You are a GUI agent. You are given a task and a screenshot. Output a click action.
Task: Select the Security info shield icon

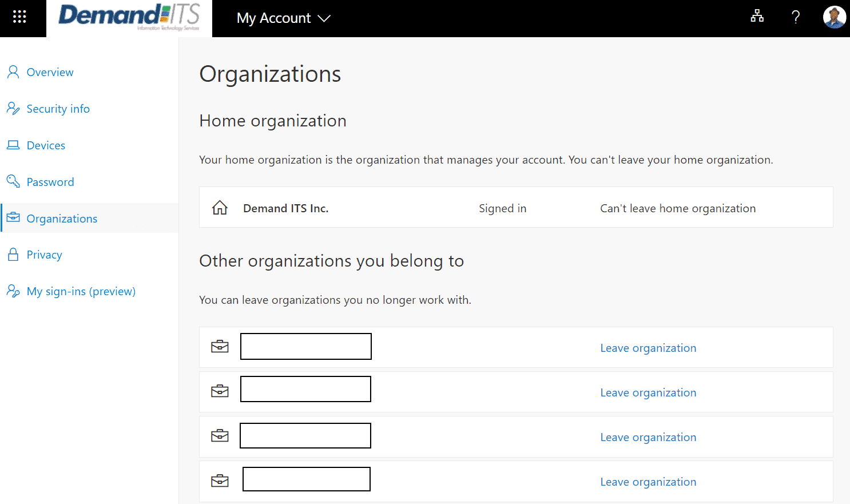pyautogui.click(x=12, y=108)
